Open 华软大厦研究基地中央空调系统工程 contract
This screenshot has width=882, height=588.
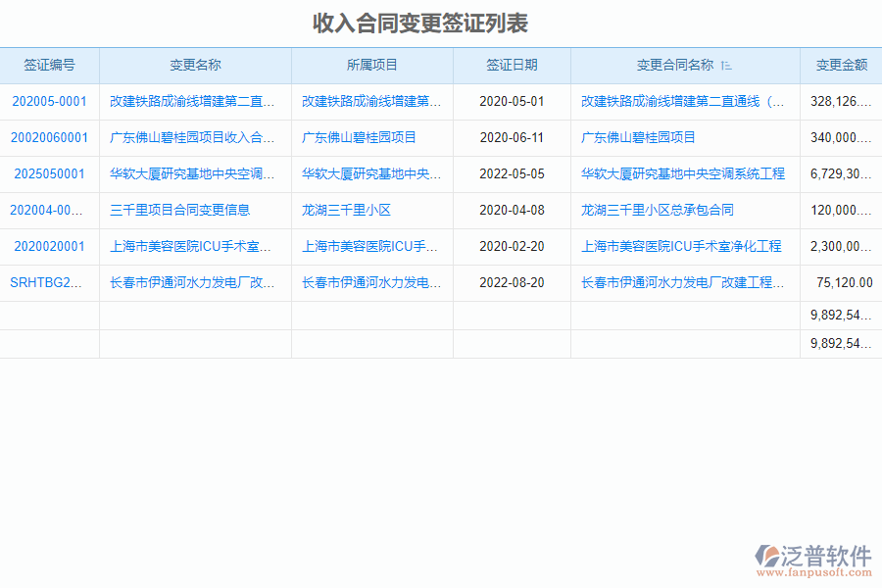[686, 173]
